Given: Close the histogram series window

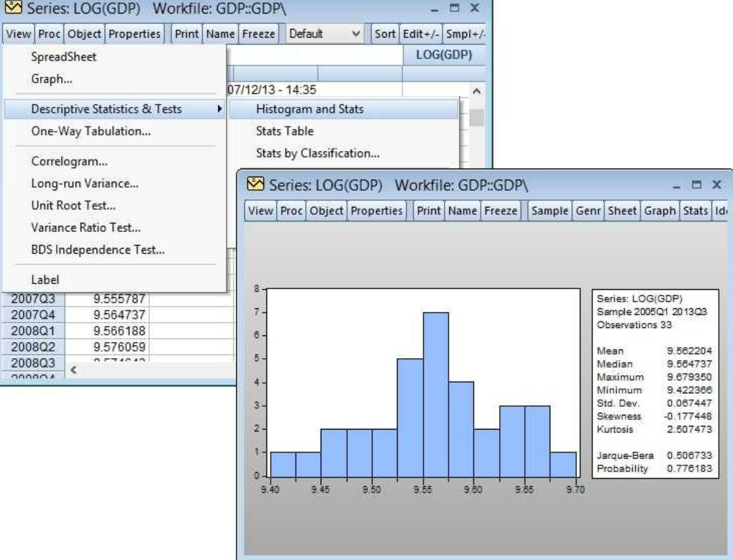Looking at the screenshot, I should pyautogui.click(x=716, y=185).
